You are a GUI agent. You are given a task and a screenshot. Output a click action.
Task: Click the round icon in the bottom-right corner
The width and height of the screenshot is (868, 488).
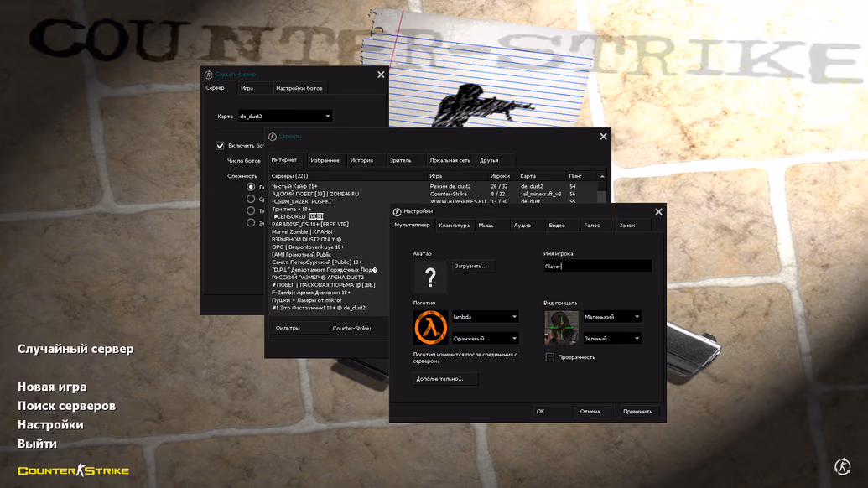tap(843, 466)
